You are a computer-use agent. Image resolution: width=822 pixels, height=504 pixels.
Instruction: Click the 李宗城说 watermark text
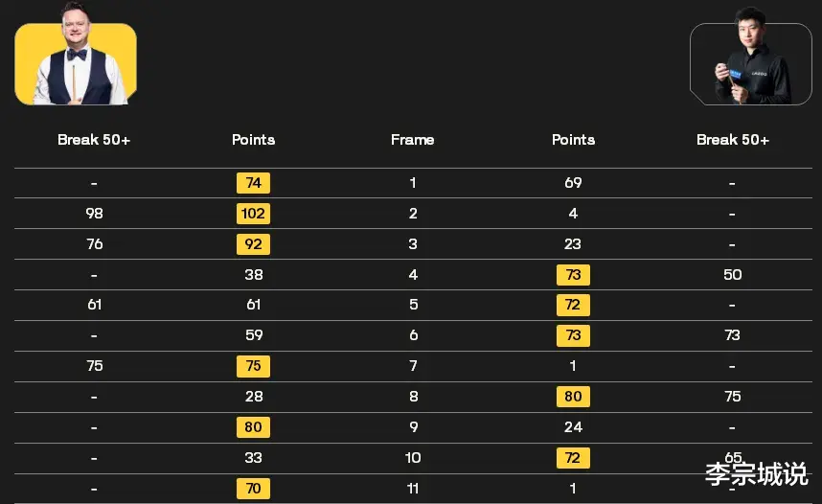click(757, 474)
